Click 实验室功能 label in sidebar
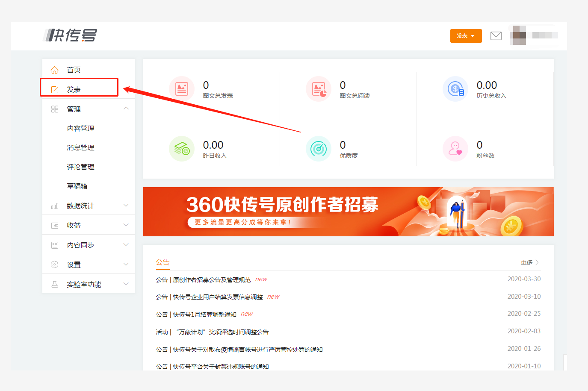The width and height of the screenshot is (588, 391). pos(84,284)
